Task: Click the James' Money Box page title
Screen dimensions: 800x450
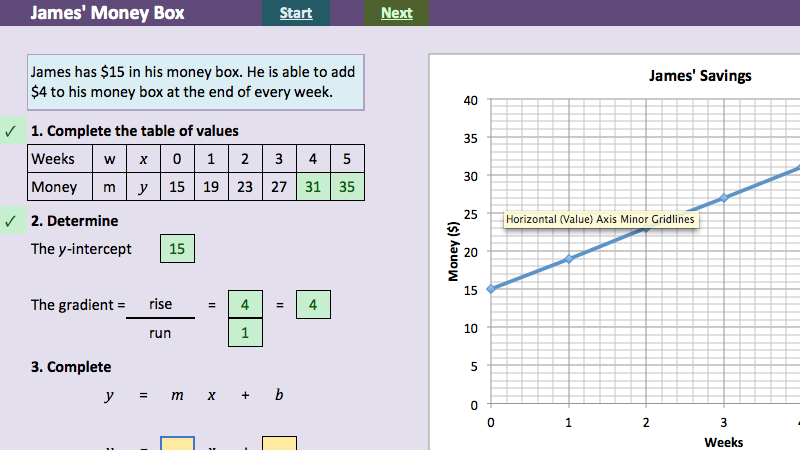Action: tap(107, 13)
